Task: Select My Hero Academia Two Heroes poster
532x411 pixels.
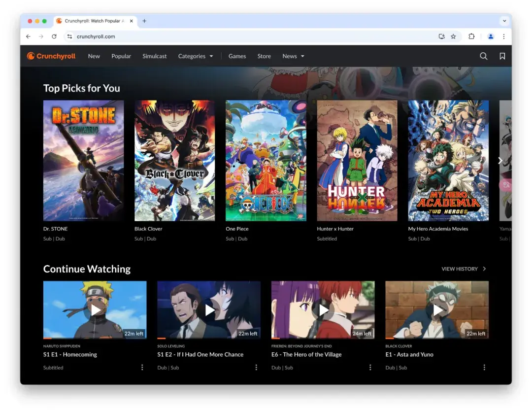Action: tap(449, 161)
